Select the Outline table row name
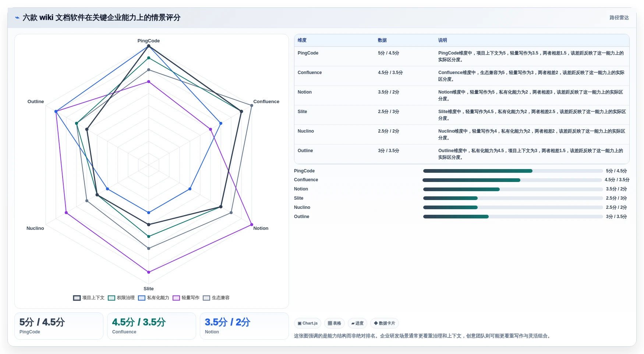644x354 pixels. click(x=305, y=151)
